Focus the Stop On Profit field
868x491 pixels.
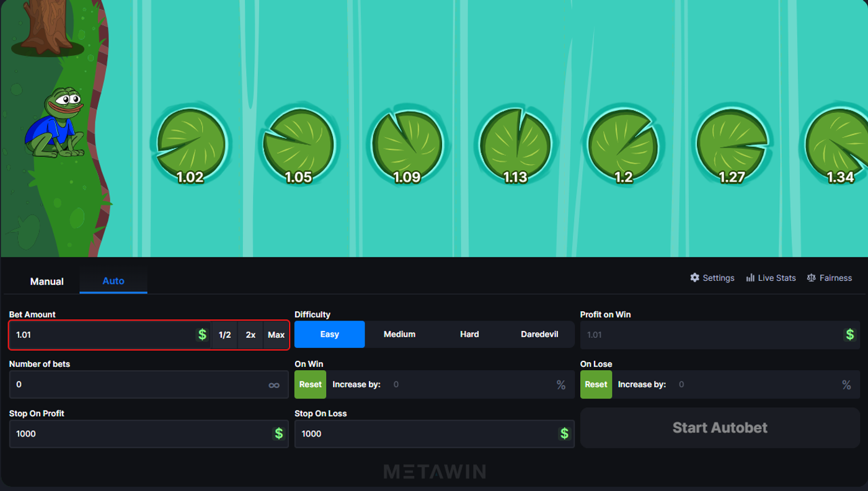pyautogui.click(x=149, y=434)
